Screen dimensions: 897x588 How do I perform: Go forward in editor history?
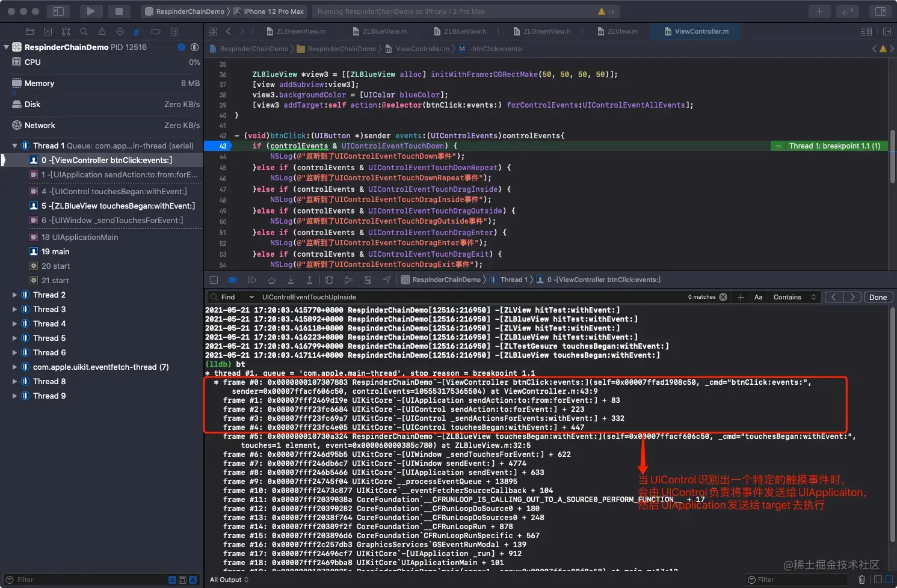pos(242,31)
